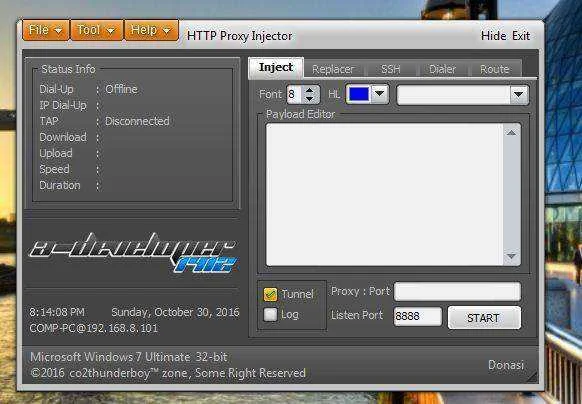Viewport: 582px width, 404px height.
Task: Click the COMP-PC@192.168.8.101 text
Action: (94, 328)
